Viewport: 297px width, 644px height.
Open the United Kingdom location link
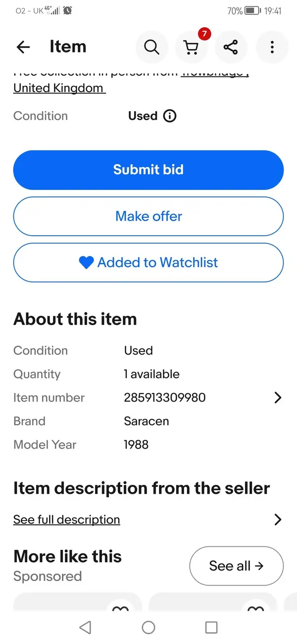59,88
